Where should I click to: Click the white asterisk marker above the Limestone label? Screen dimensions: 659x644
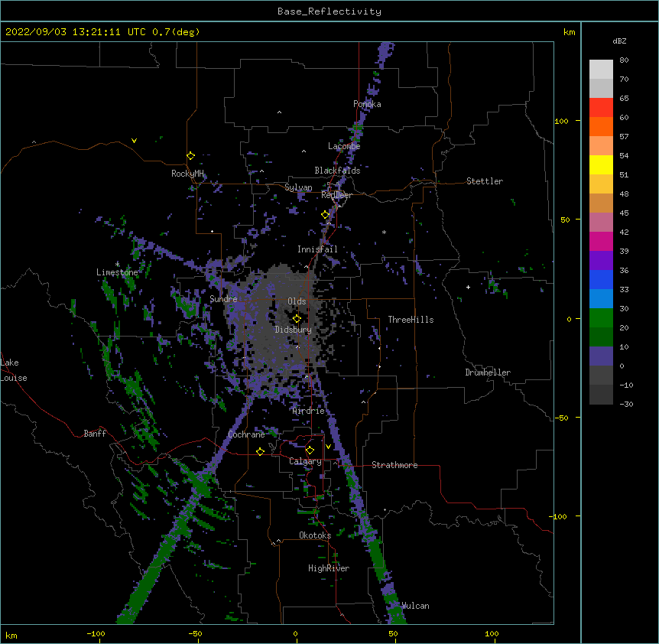pos(117,265)
